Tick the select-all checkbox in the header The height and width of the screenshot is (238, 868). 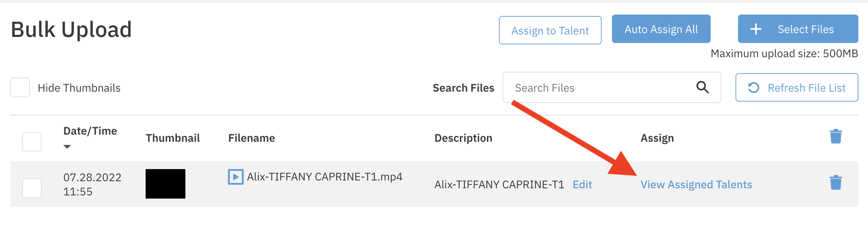click(x=32, y=142)
